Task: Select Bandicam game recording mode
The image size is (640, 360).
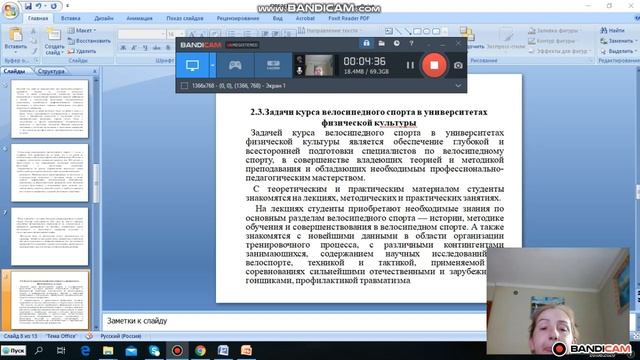Action: 235,65
